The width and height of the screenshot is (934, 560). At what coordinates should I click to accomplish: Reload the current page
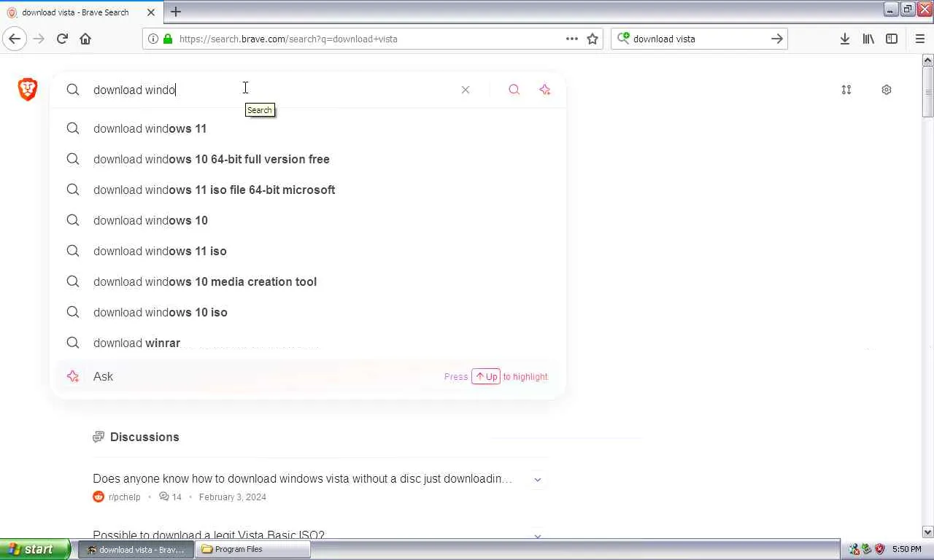pos(62,39)
